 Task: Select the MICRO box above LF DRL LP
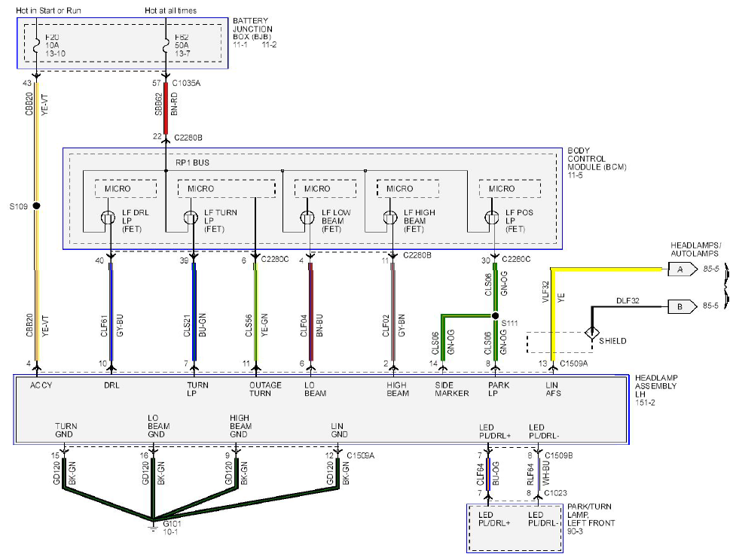point(125,188)
